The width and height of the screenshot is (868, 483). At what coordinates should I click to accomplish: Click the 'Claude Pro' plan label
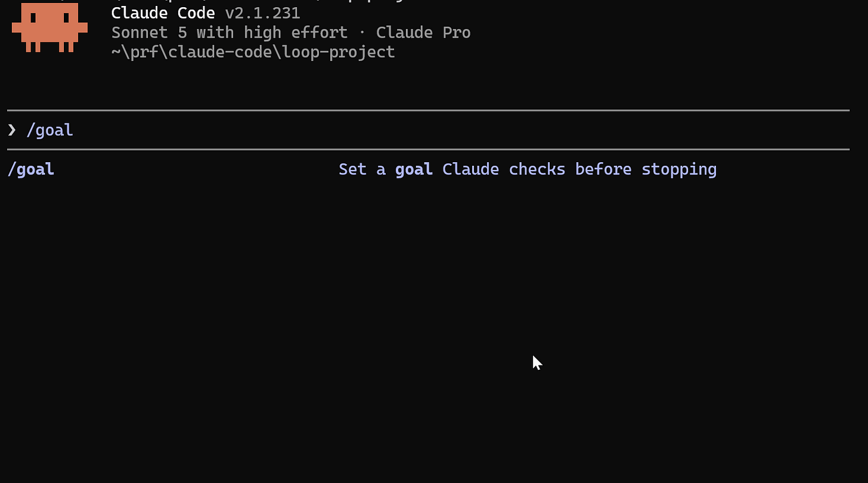(423, 32)
